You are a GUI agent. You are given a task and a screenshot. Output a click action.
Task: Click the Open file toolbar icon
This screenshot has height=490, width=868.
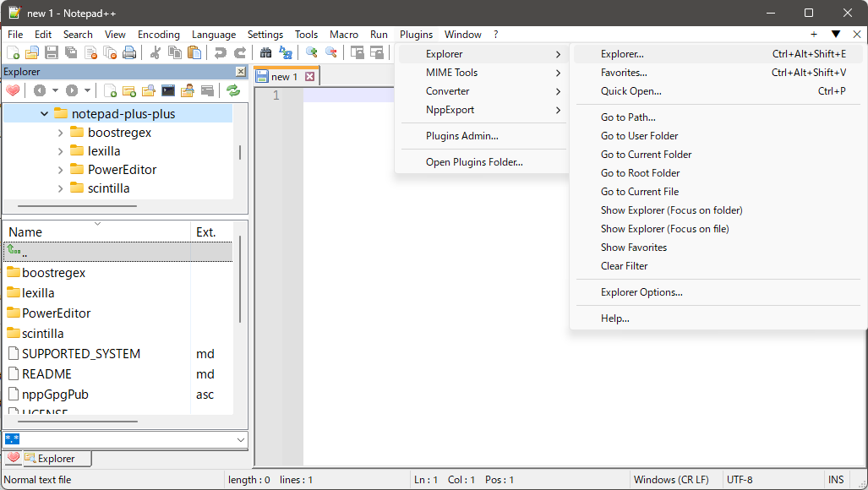(x=32, y=52)
